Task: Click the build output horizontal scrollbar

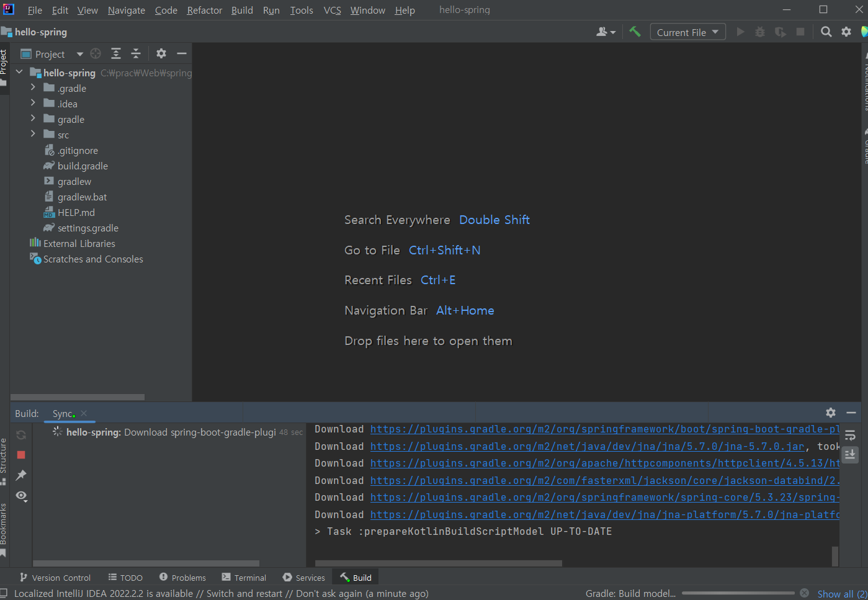Action: pyautogui.click(x=439, y=563)
